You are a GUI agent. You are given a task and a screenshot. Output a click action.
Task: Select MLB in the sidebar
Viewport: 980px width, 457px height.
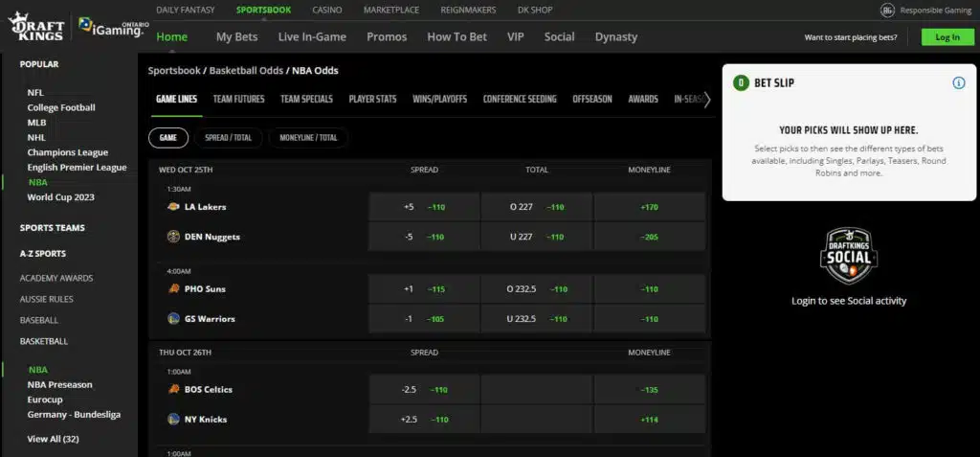(37, 123)
